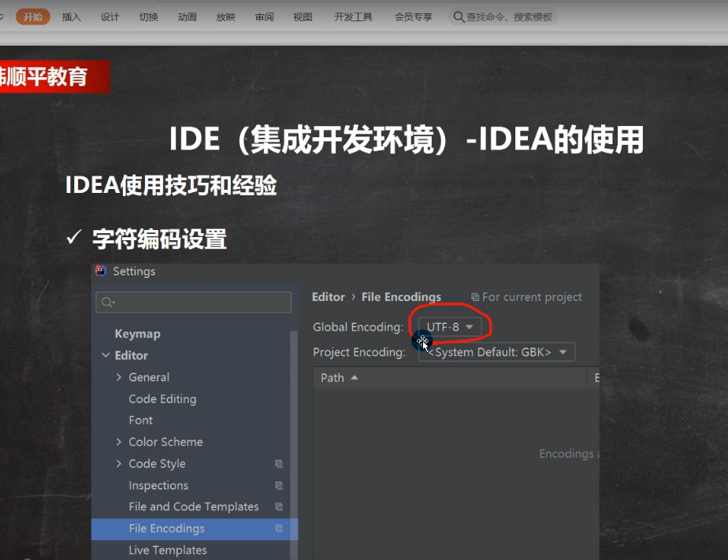
Task: Expand the Code Style node
Action: (x=119, y=463)
